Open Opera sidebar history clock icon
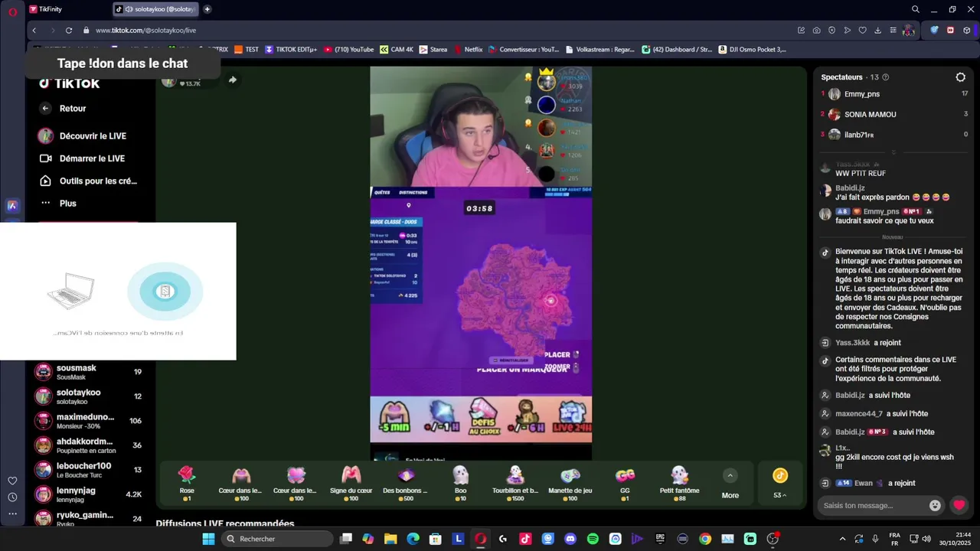The height and width of the screenshot is (551, 980). pos(12,497)
